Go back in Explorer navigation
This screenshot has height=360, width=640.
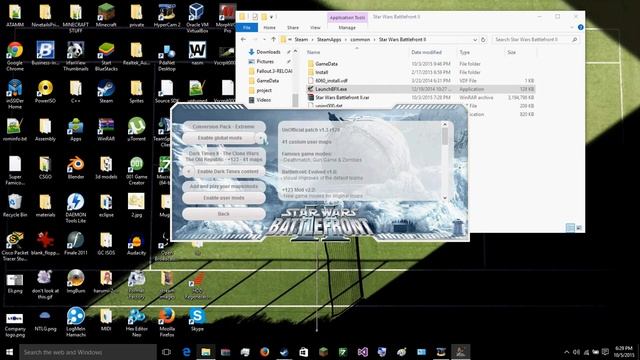(244, 40)
